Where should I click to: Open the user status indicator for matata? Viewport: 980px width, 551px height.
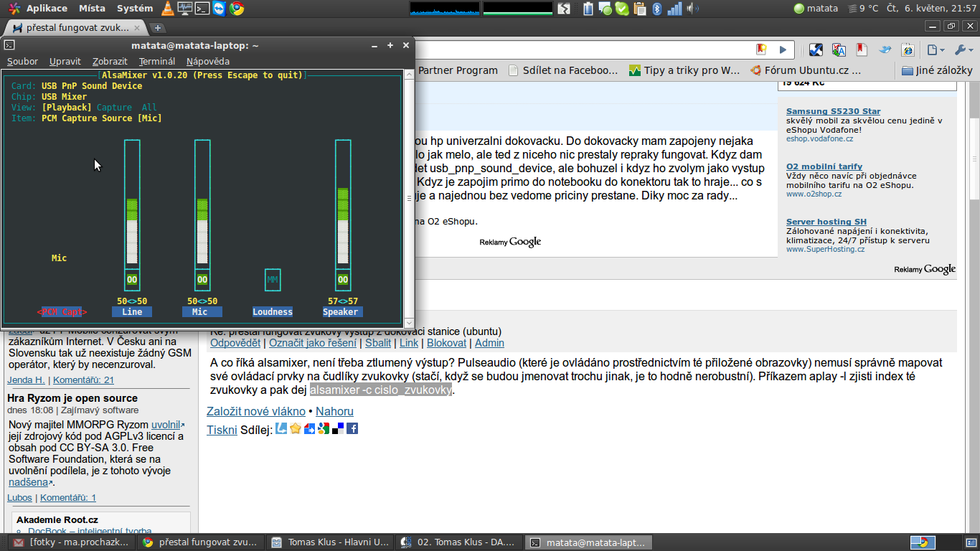816,9
